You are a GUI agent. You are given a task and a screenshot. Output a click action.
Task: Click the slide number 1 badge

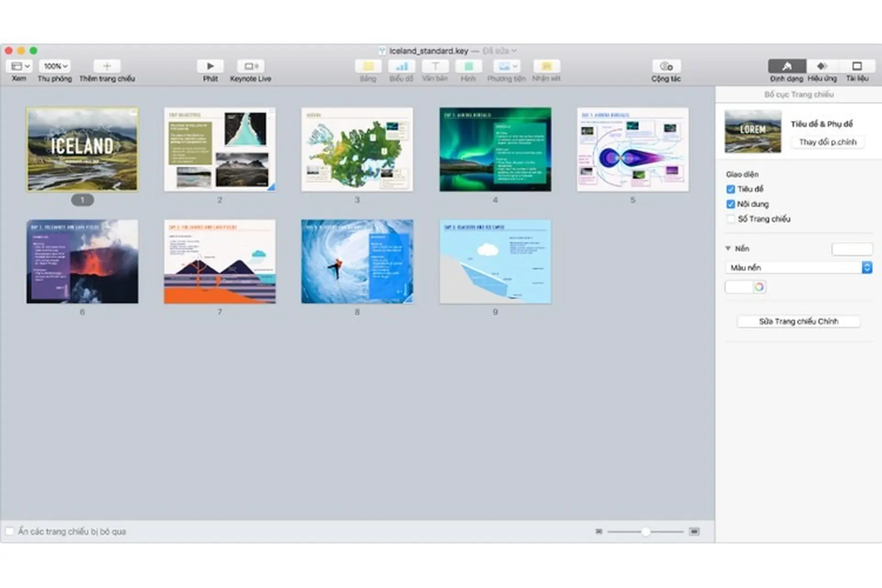[82, 200]
